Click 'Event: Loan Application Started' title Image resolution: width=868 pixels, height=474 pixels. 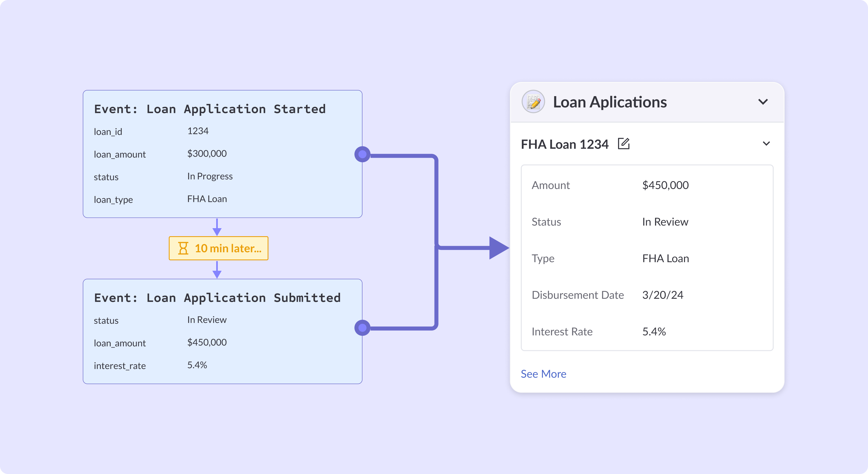(x=210, y=109)
